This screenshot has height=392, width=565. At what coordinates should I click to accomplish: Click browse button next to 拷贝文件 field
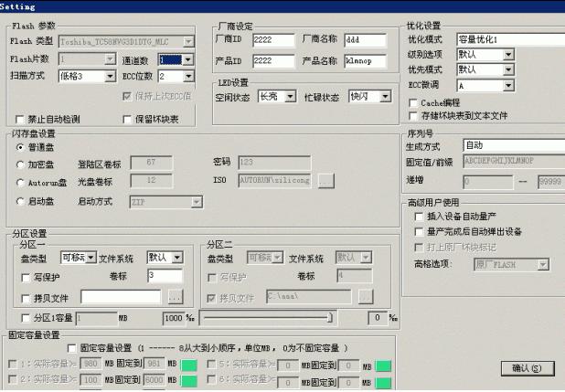pos(176,297)
